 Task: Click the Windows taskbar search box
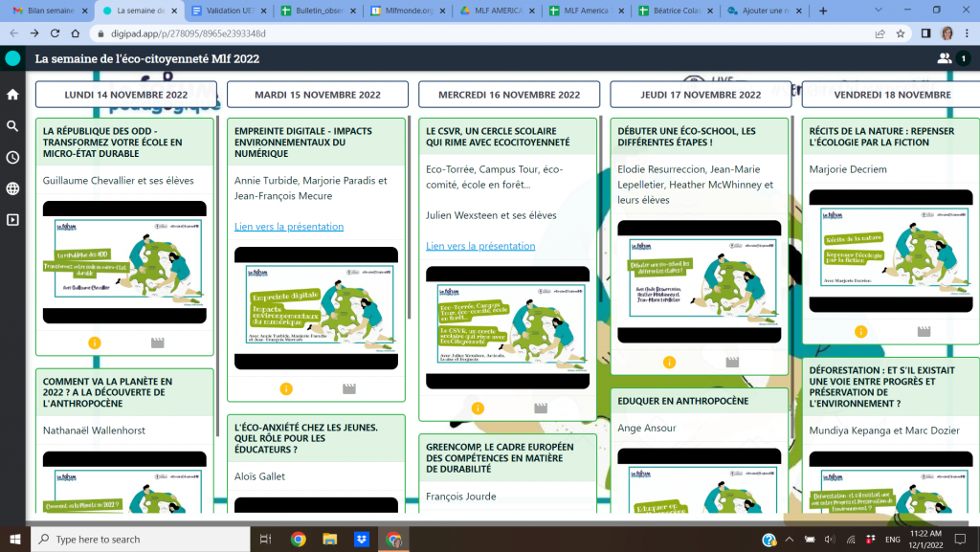point(140,540)
